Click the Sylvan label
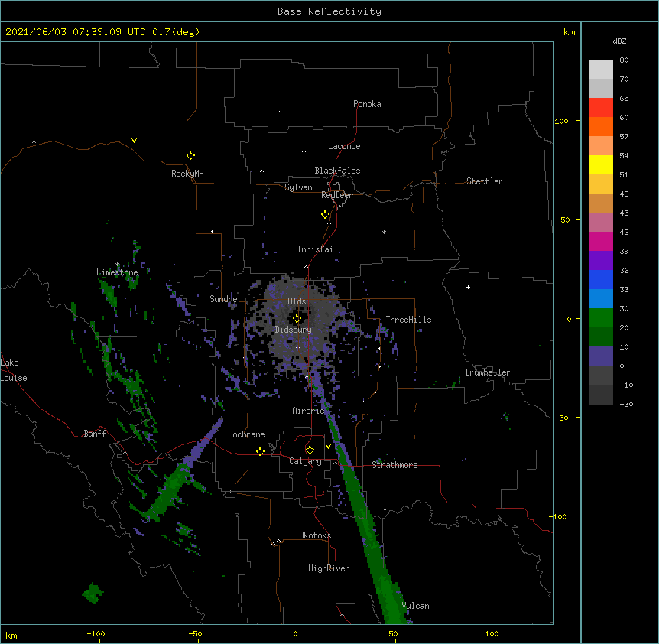Screen dimensions: 659x644 coord(298,187)
